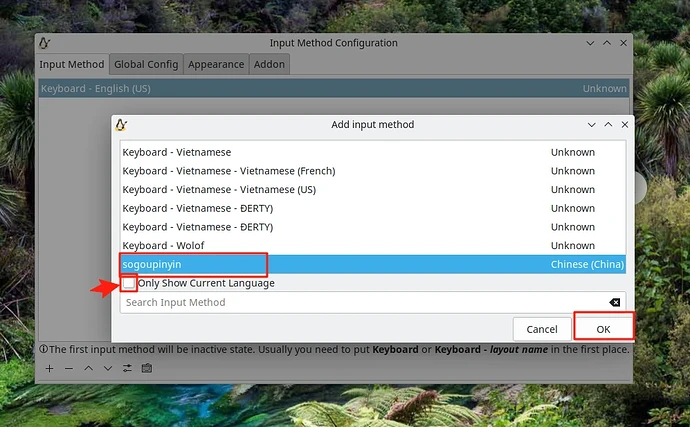
Task: Click the move up arrow icon
Action: [x=88, y=368]
